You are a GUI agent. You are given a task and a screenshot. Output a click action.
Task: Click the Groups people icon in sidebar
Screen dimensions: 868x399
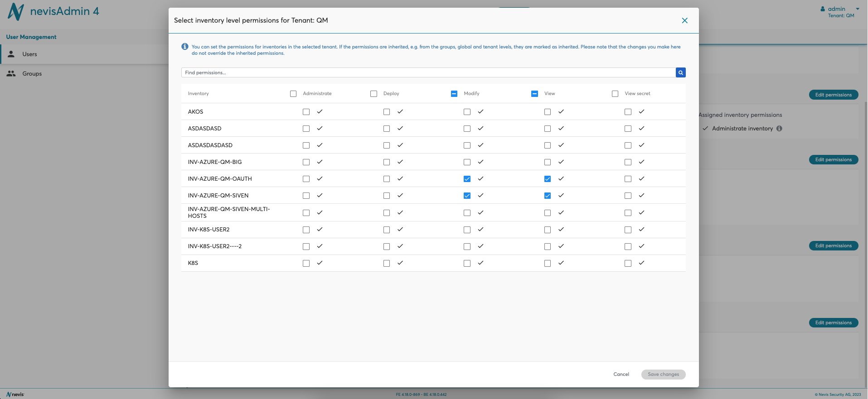tap(11, 73)
